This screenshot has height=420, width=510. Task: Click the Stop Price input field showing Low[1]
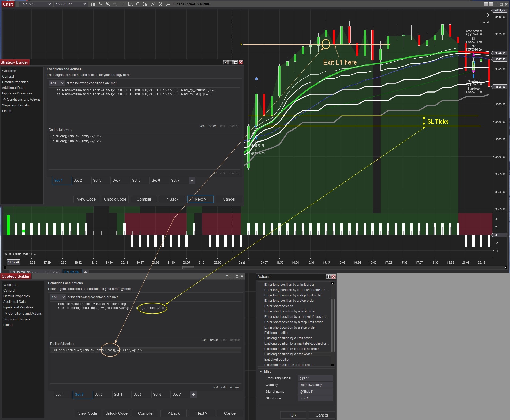click(315, 398)
